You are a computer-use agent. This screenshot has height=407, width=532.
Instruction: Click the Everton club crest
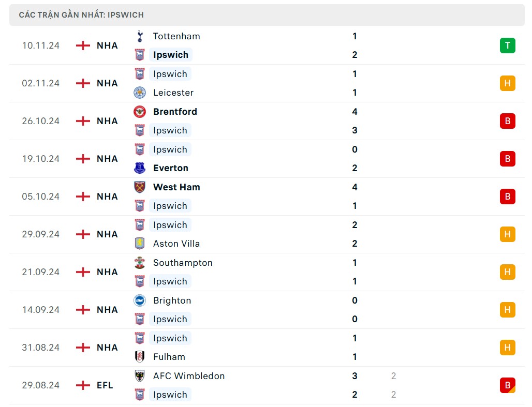click(x=139, y=168)
